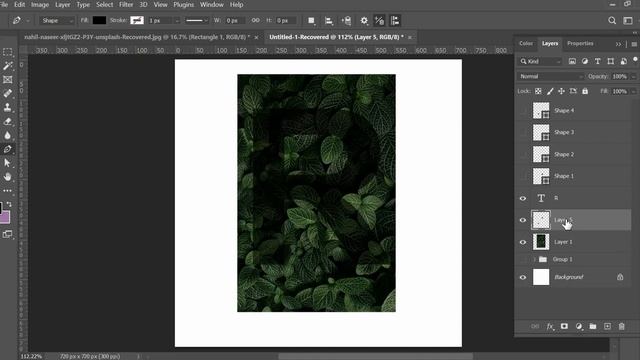Open the Image menu

(x=40, y=5)
